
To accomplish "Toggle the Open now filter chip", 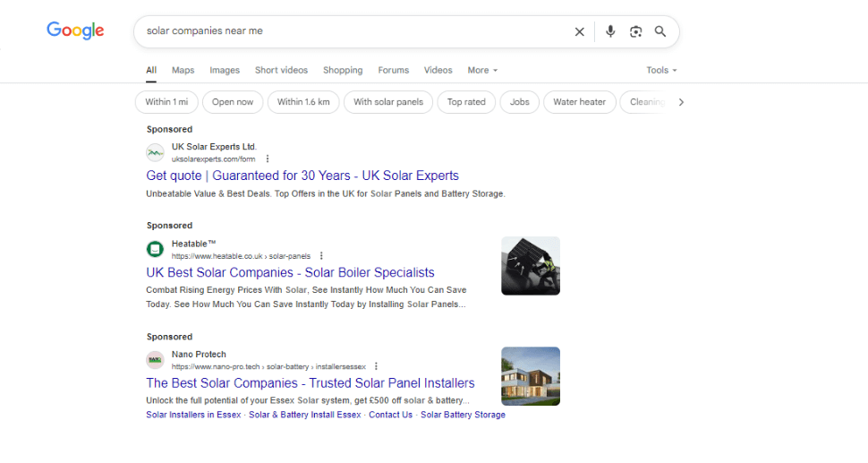I will pyautogui.click(x=233, y=102).
